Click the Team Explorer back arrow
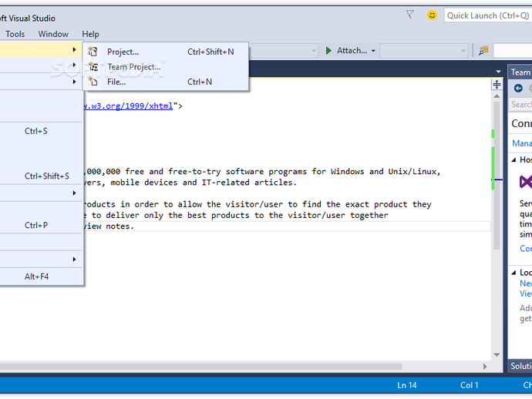 [518, 88]
